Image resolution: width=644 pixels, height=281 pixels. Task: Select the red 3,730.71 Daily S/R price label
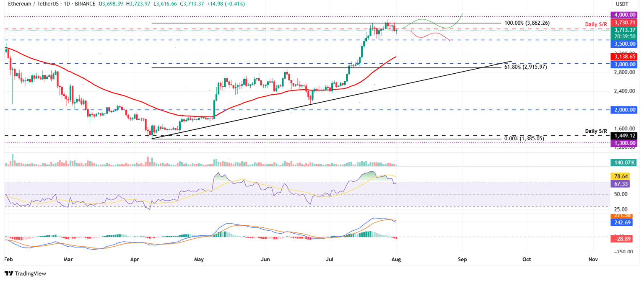tap(624, 23)
